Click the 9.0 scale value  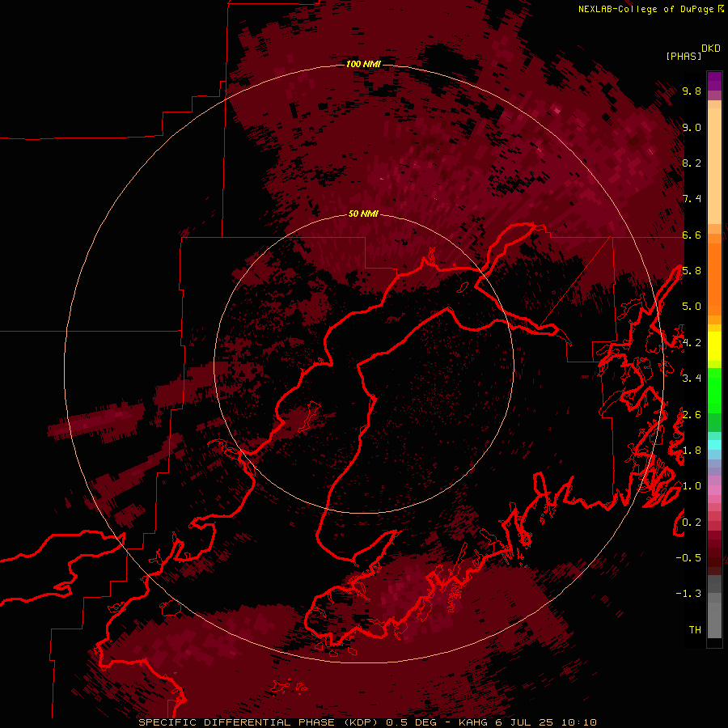pyautogui.click(x=692, y=127)
